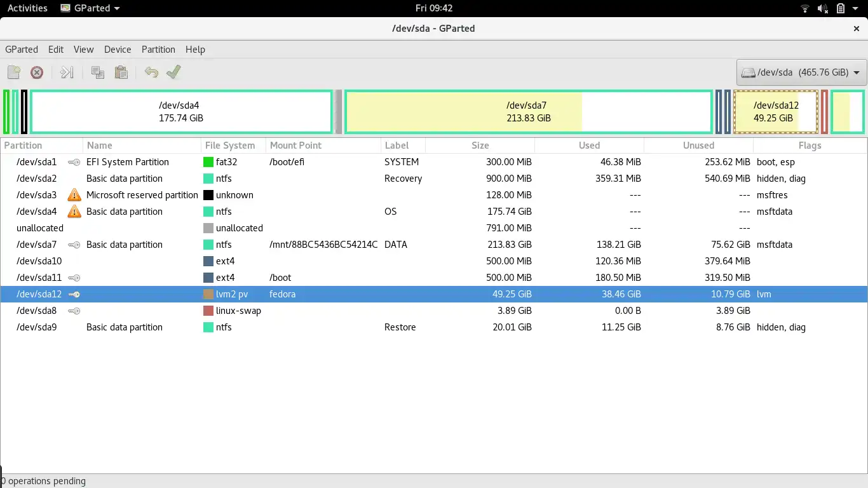Click the msftres flag cell

772,195
